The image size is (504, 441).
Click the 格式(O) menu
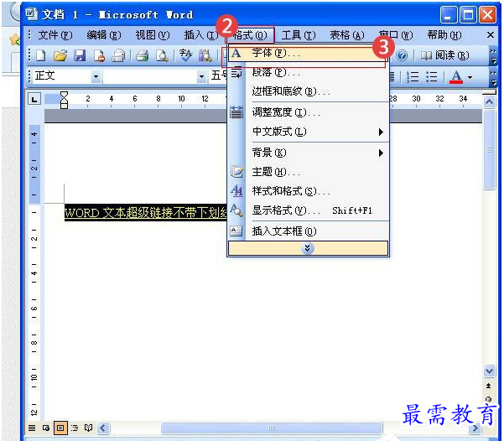[x=250, y=34]
